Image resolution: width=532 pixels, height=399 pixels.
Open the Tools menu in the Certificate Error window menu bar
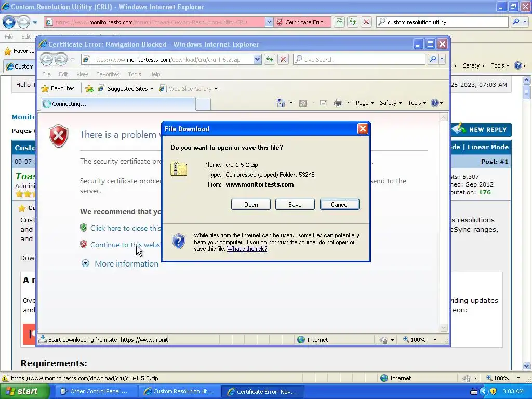coord(135,74)
